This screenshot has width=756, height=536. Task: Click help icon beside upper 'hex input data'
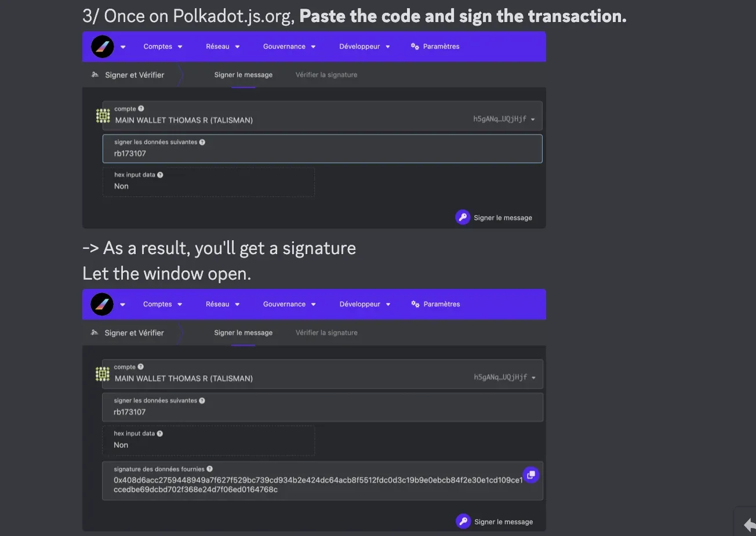pyautogui.click(x=160, y=175)
